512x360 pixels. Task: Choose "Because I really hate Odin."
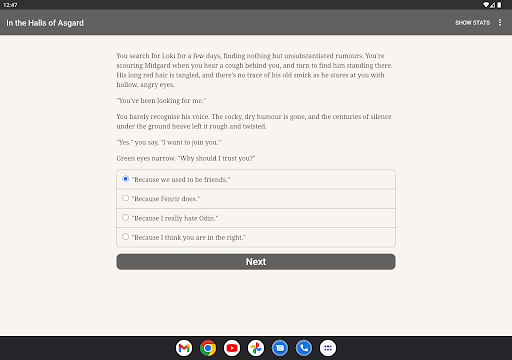click(x=256, y=218)
